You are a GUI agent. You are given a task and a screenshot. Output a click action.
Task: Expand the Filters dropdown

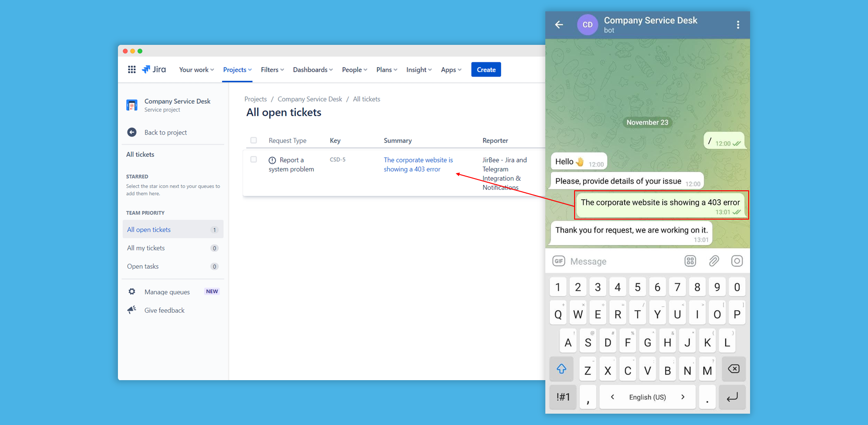(272, 70)
